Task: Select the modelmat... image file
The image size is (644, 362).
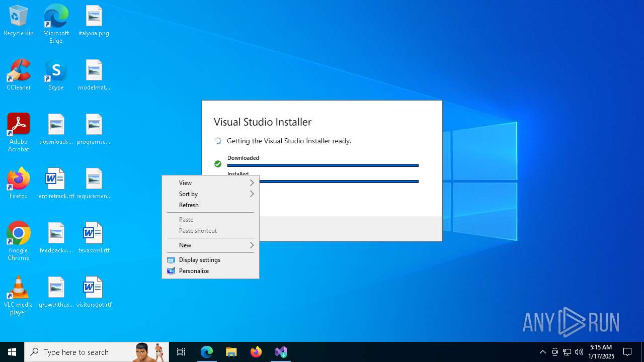Action: click(x=94, y=75)
